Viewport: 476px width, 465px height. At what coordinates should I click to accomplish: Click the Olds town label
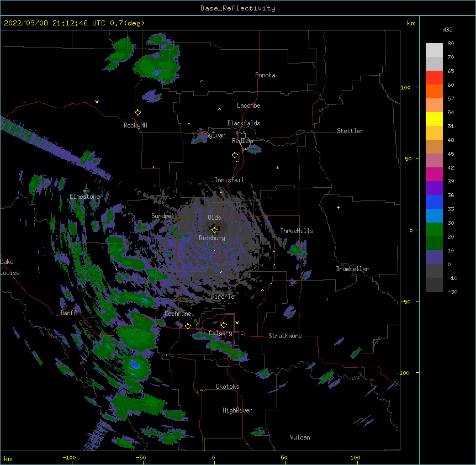click(214, 218)
